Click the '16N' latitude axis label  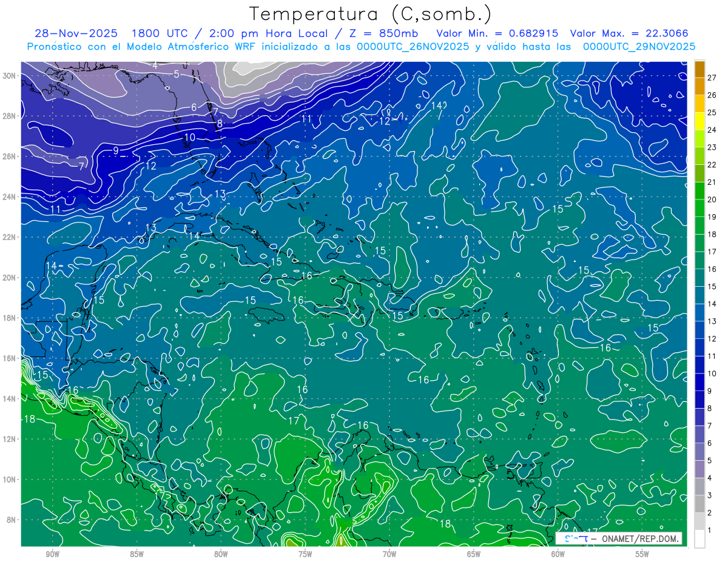9,358
